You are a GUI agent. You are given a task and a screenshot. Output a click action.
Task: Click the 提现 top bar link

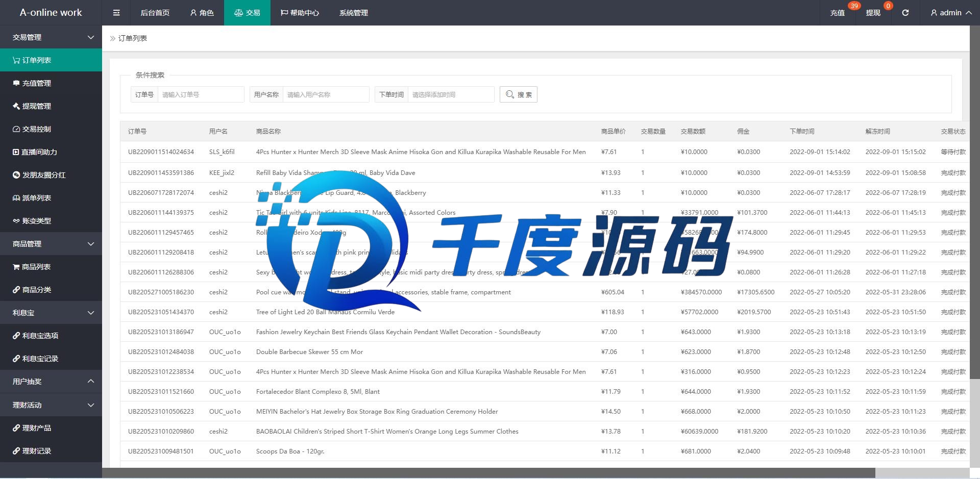[873, 13]
